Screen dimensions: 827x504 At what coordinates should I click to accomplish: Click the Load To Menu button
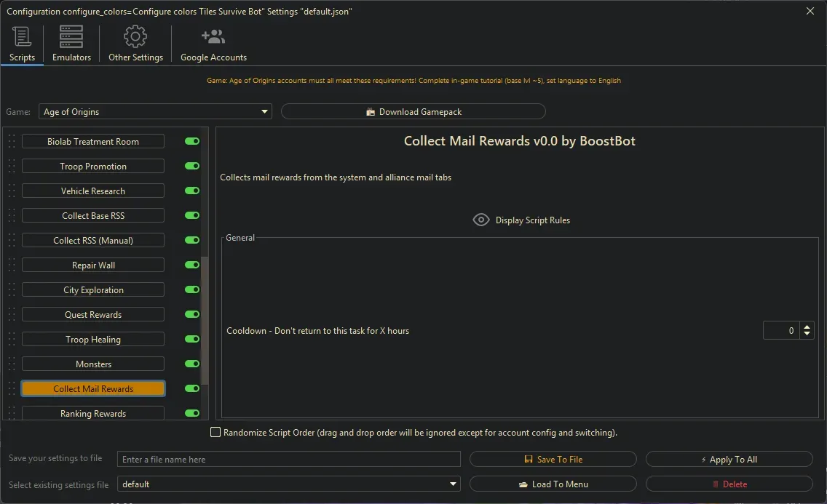click(x=553, y=484)
